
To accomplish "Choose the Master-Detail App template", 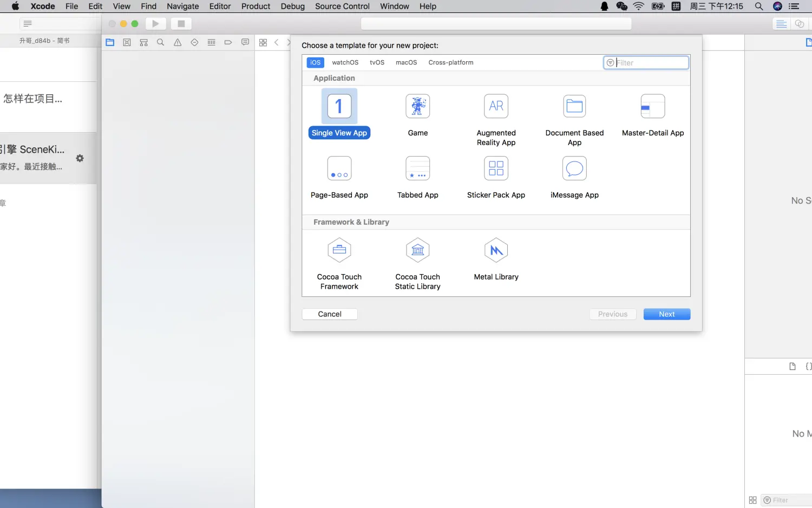I will tap(653, 115).
